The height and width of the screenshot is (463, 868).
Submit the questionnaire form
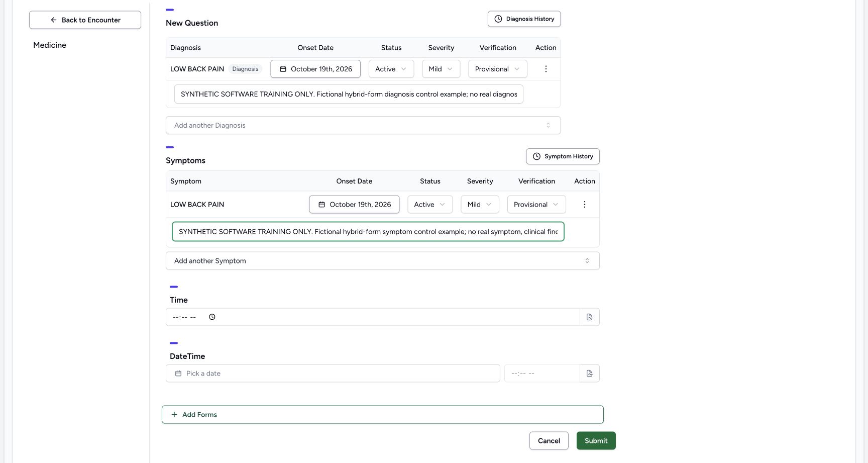click(596, 441)
